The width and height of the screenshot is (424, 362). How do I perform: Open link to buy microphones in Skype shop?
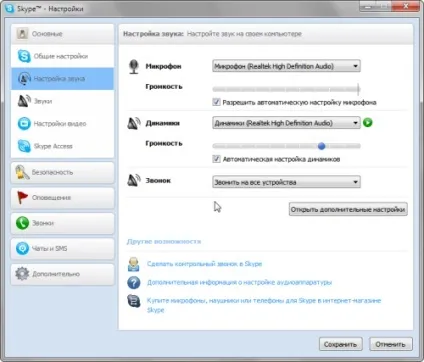(264, 305)
